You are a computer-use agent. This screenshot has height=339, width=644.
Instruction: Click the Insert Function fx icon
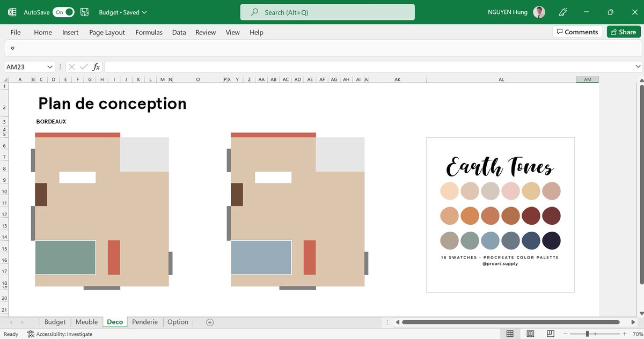tap(96, 67)
